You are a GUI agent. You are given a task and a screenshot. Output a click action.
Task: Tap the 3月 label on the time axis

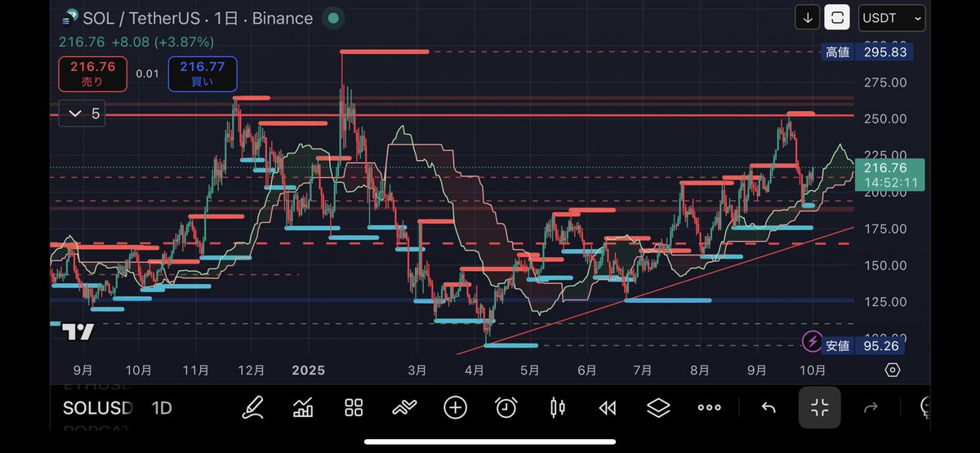pos(417,370)
